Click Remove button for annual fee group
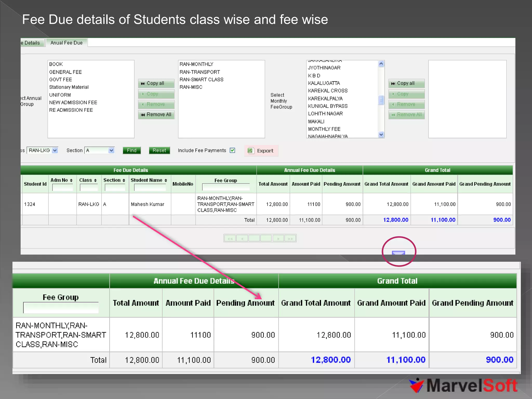The width and height of the screenshot is (532, 399). 156,104
